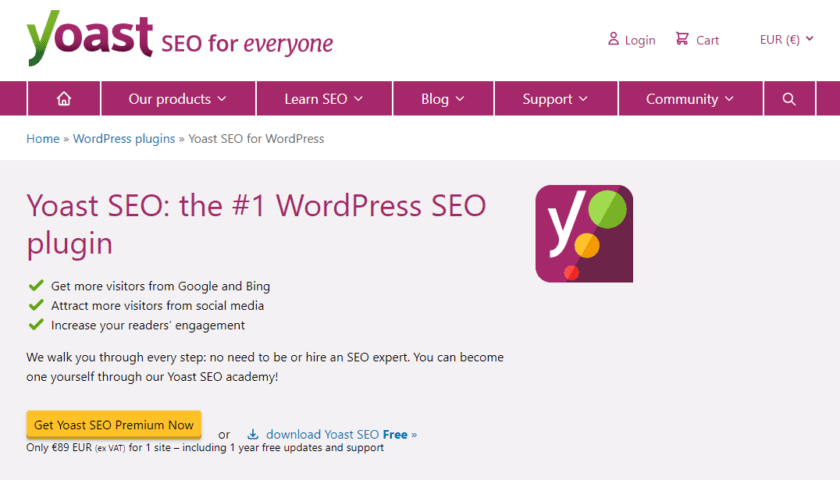Follow the download Yoast SEO Free link
The width and height of the screenshot is (840, 480).
[x=341, y=434]
